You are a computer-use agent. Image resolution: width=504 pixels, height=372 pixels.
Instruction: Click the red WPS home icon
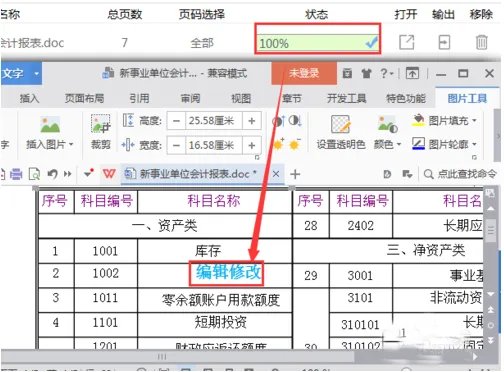pos(109,174)
